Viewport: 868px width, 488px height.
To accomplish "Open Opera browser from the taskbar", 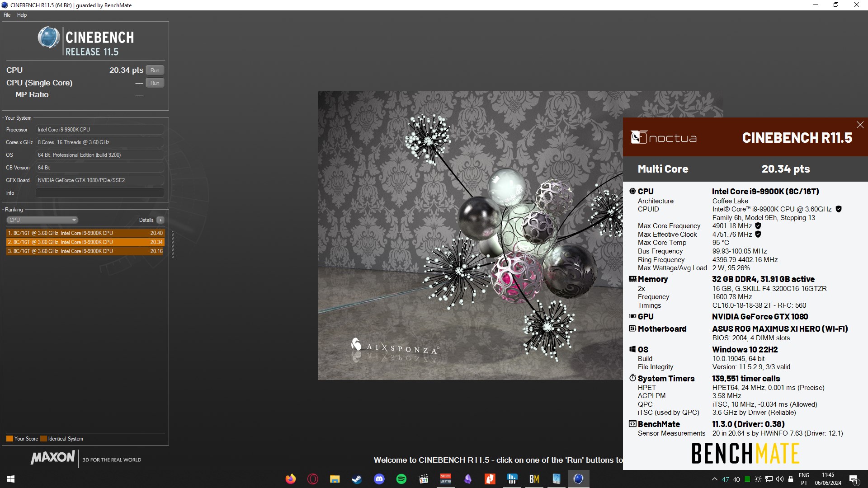I will (x=313, y=479).
